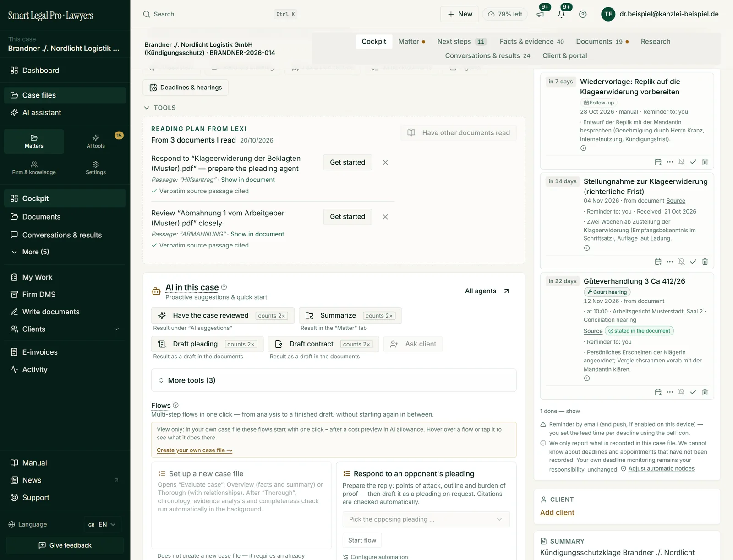Screen dimensions: 733x560
Task: Click Have the case reviewed
Action: click(x=223, y=316)
